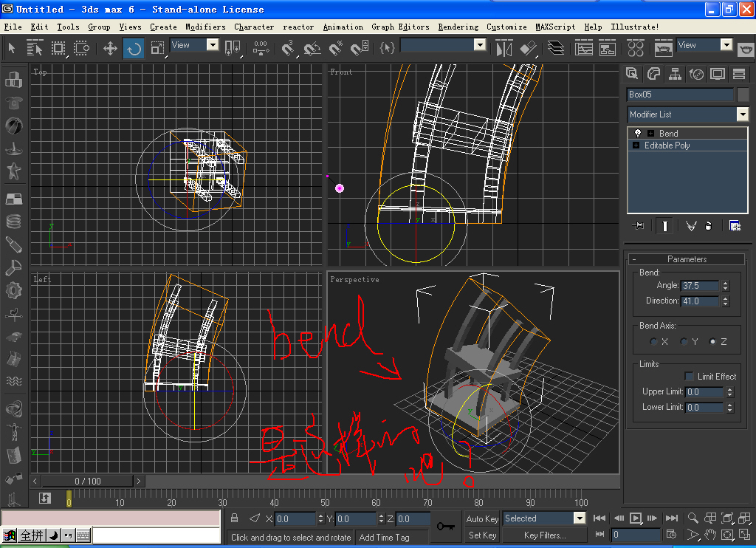Toggle Show End Result icon
756x548 pixels.
(x=665, y=226)
